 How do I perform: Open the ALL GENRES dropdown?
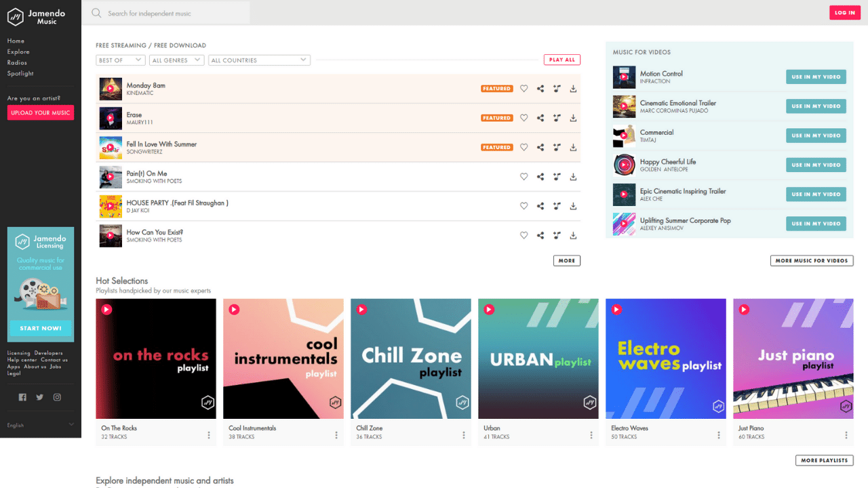click(177, 60)
